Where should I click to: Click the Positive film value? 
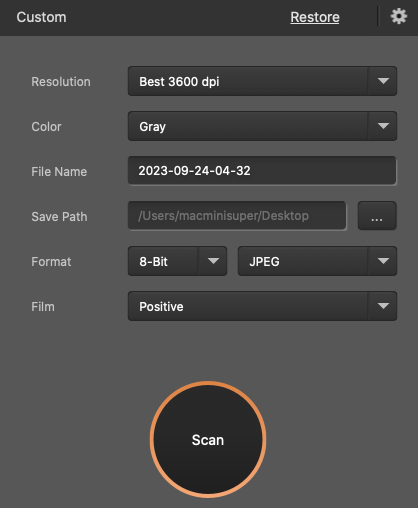pos(161,307)
